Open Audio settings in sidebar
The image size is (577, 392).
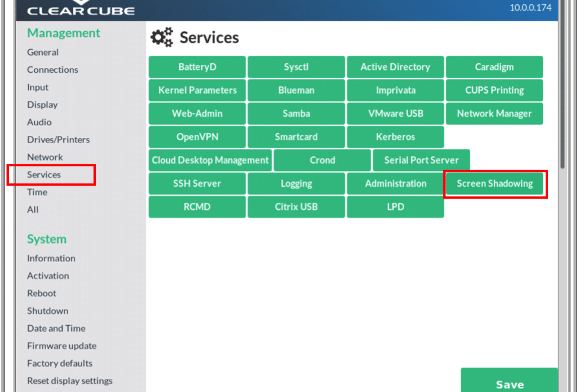pos(39,122)
